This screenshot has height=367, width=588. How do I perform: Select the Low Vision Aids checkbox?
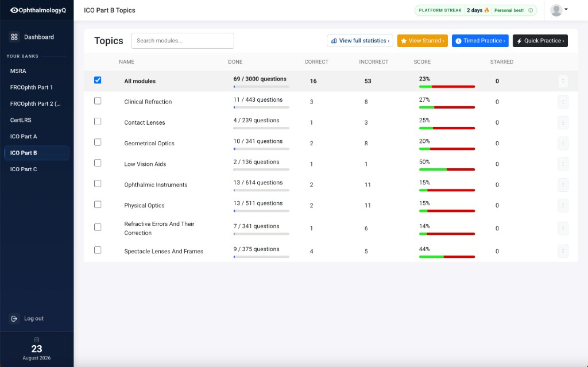[x=98, y=163]
